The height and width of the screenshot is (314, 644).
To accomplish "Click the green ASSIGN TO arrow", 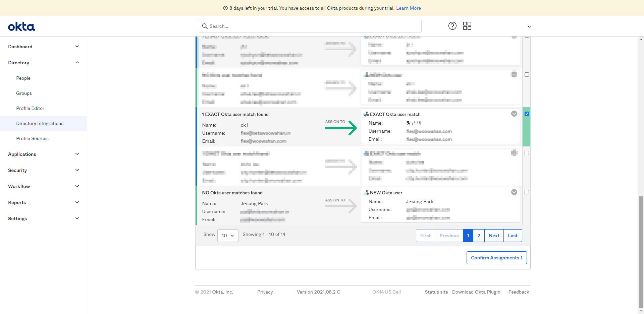I will click(341, 128).
